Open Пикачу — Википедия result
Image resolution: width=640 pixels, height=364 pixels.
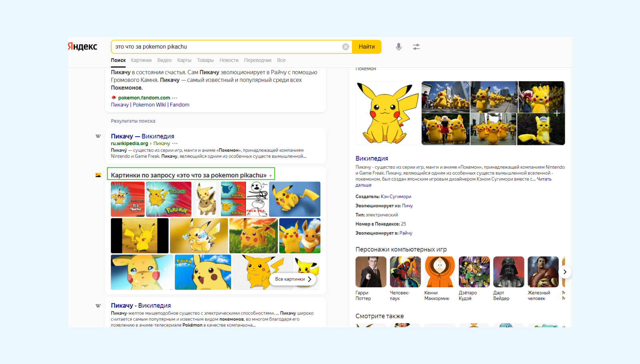tap(142, 136)
